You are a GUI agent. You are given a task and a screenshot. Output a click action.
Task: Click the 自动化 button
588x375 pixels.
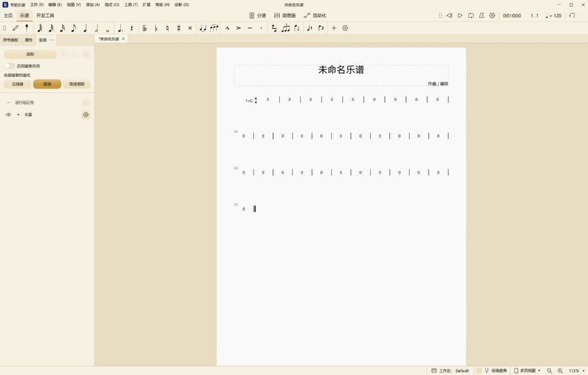(315, 16)
